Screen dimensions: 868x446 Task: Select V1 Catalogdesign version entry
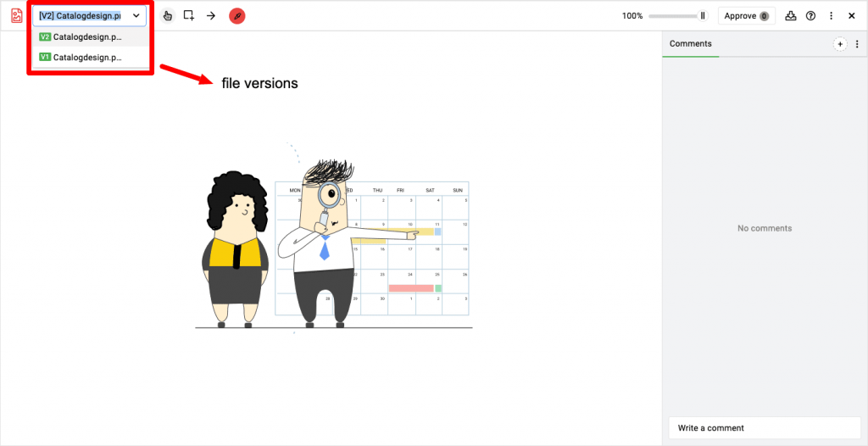pos(90,57)
